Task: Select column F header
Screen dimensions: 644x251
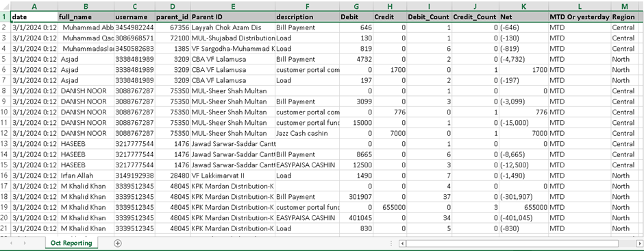Action: coord(307,6)
